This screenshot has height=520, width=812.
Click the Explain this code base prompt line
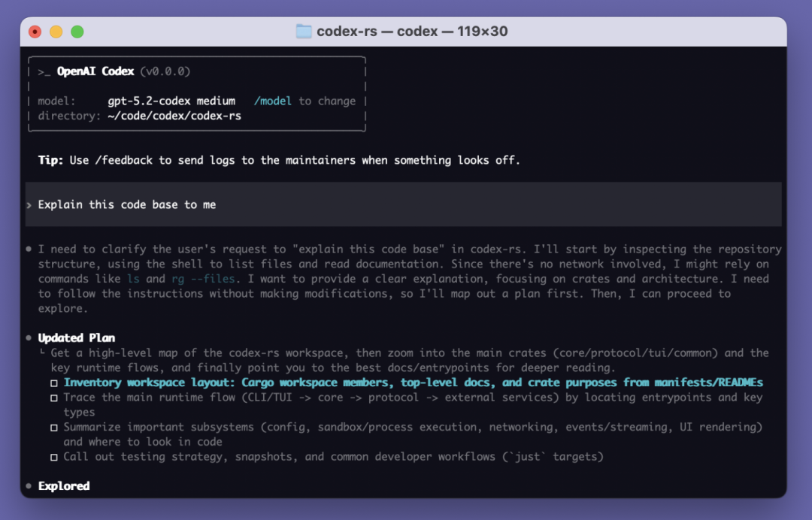pos(404,204)
